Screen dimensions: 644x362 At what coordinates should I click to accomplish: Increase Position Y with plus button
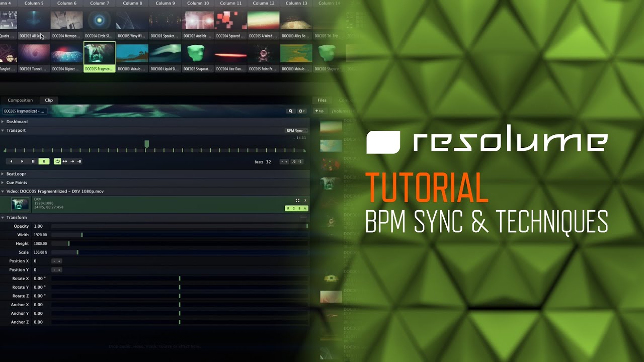59,270
